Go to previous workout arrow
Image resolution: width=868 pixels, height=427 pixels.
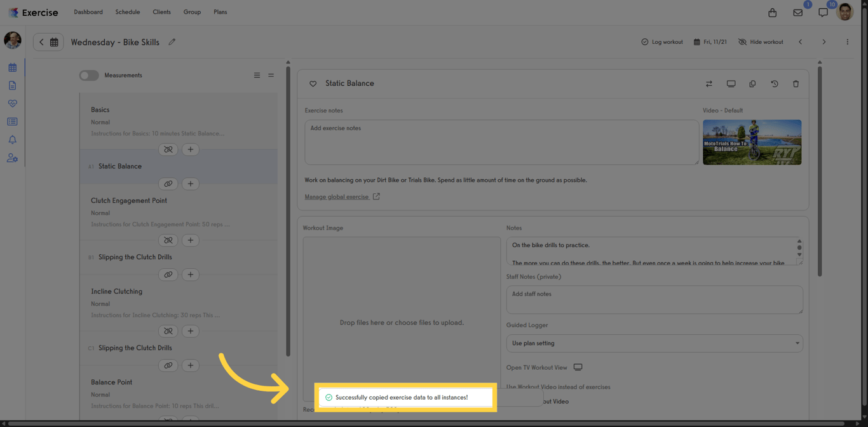[x=801, y=42]
